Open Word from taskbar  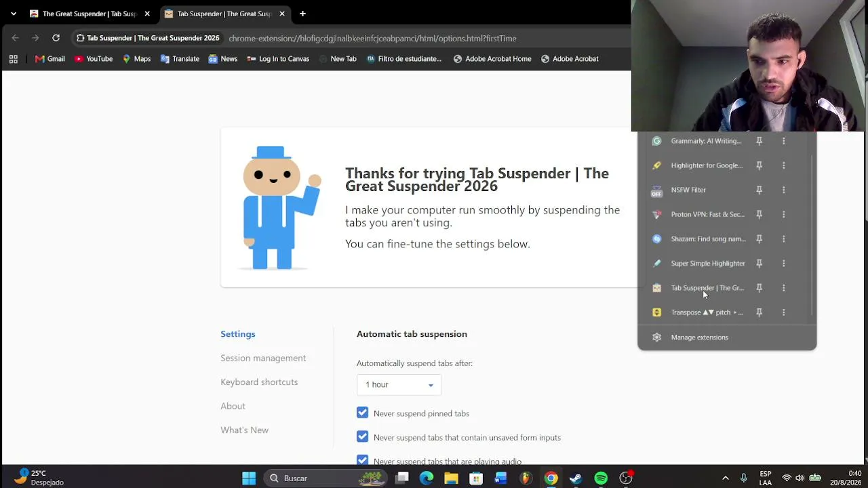click(x=500, y=479)
